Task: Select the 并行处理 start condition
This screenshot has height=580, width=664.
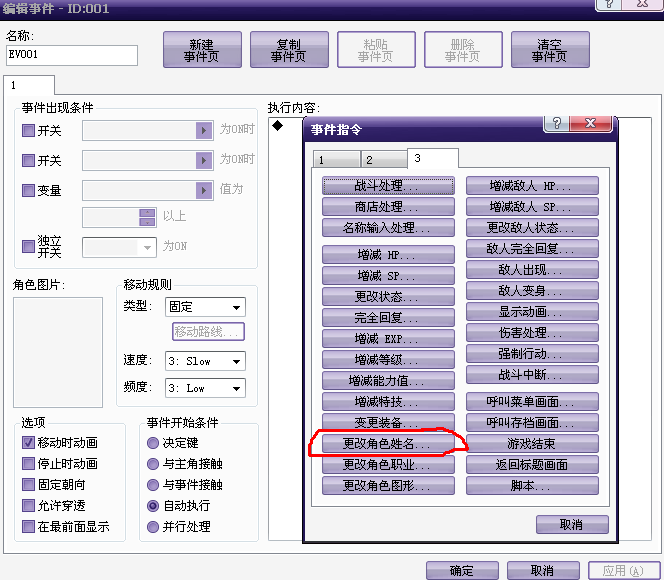Action: point(152,527)
